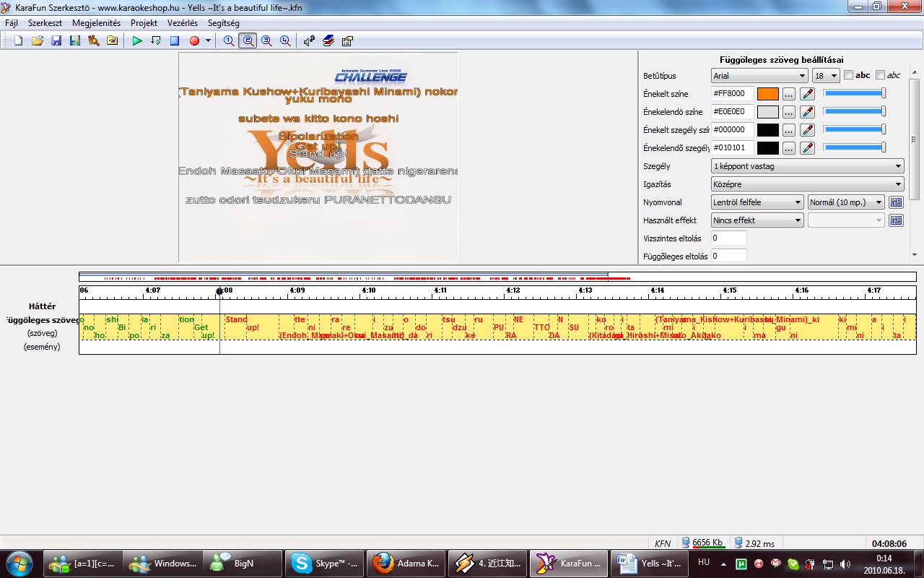
Task: Expand Szegély 1 képpont vastag dropdown
Action: (x=808, y=166)
